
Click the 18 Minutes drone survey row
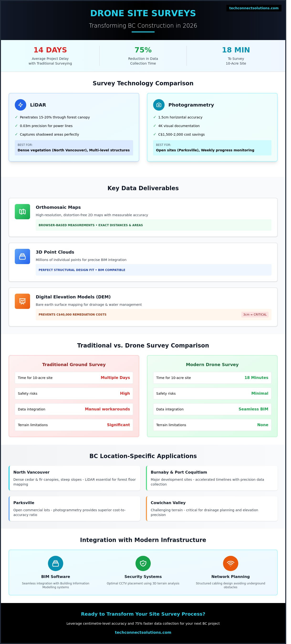212,378
